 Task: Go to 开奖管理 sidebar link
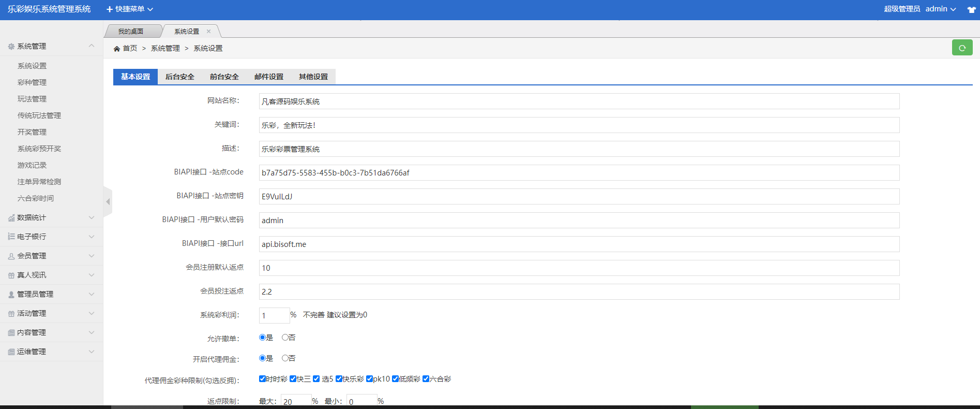click(x=32, y=132)
